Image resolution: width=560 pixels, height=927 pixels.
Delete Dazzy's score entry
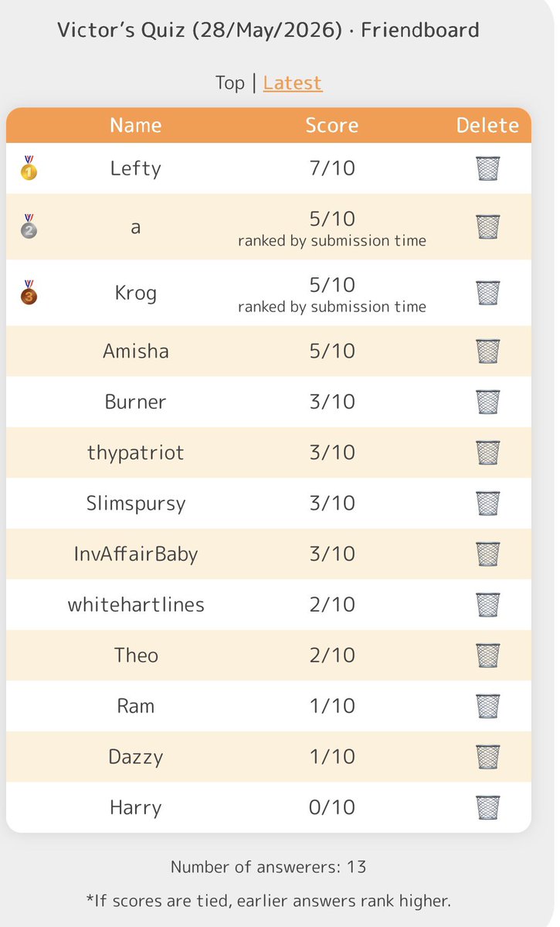[488, 756]
